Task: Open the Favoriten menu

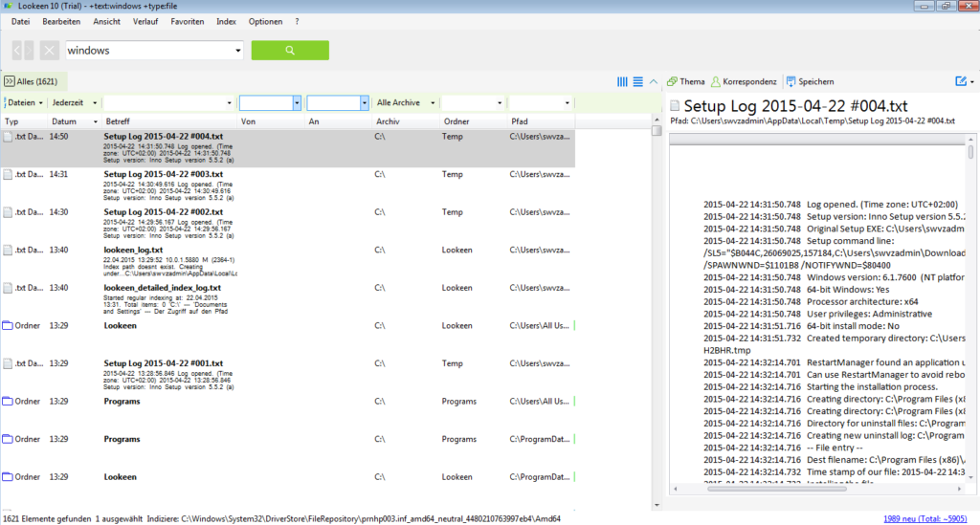Action: 187,22
